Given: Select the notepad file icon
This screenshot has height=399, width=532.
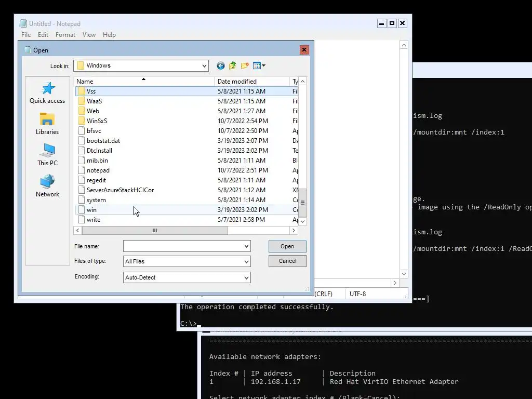Looking at the screenshot, I should (81, 170).
